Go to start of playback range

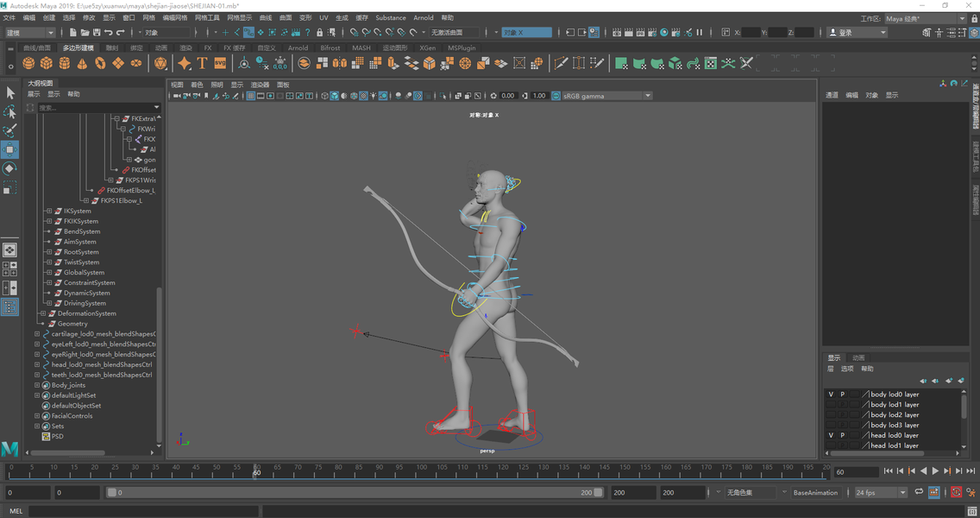[889, 471]
